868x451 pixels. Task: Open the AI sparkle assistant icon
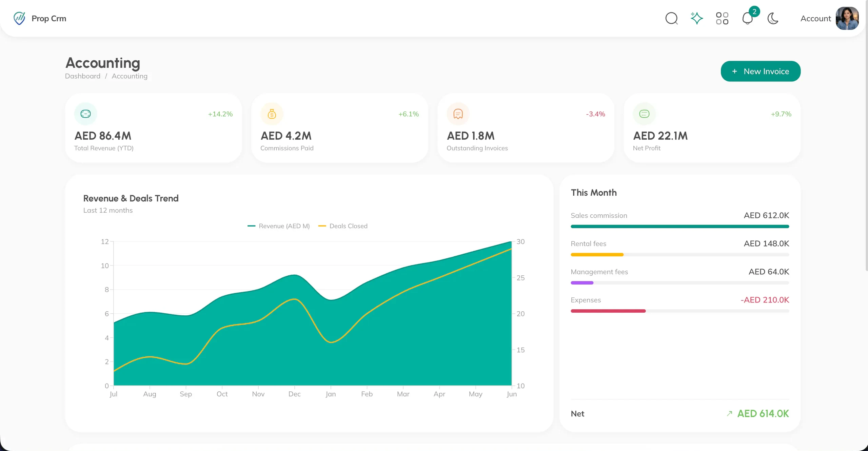pyautogui.click(x=697, y=18)
